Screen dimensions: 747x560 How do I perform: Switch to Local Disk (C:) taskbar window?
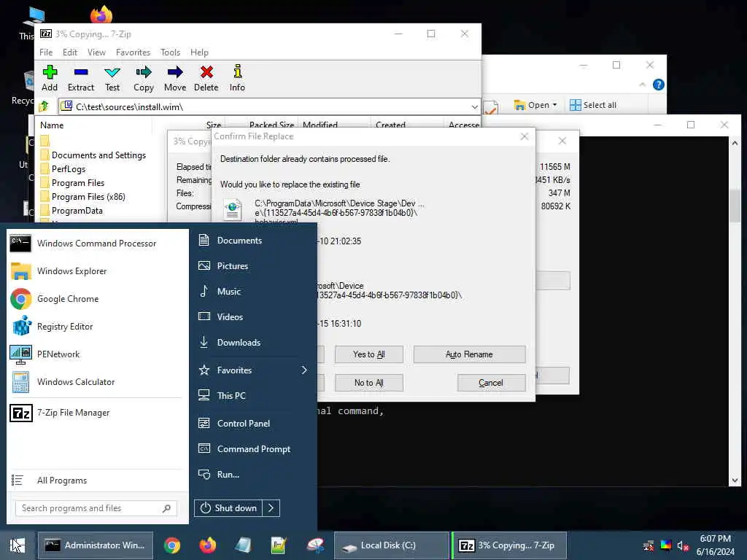coord(392,545)
